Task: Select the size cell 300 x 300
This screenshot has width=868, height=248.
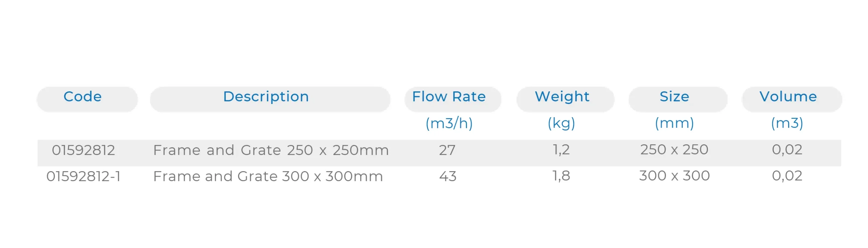Action: pos(674,176)
